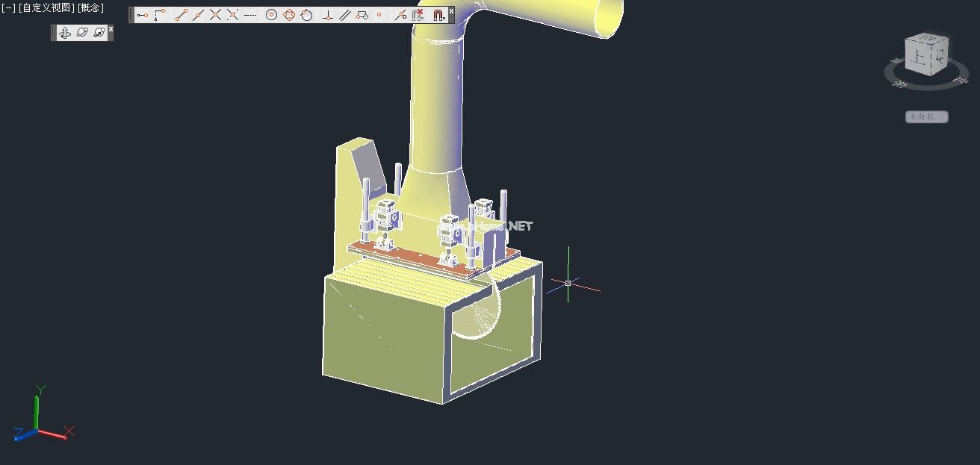Toggle Snap to None to clear snap modes

coord(420,13)
